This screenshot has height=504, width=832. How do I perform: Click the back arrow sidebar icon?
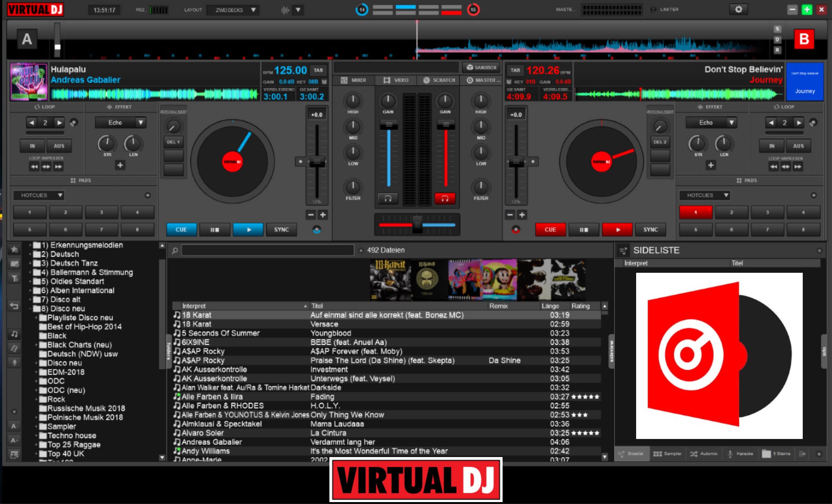pyautogui.click(x=14, y=306)
